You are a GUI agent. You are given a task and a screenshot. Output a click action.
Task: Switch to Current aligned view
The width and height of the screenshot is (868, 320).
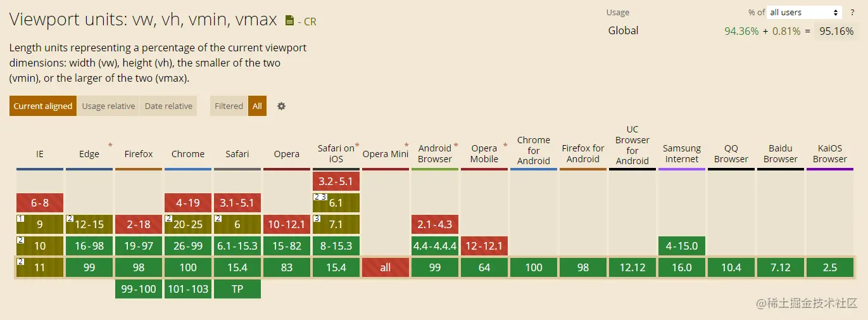[x=43, y=106]
